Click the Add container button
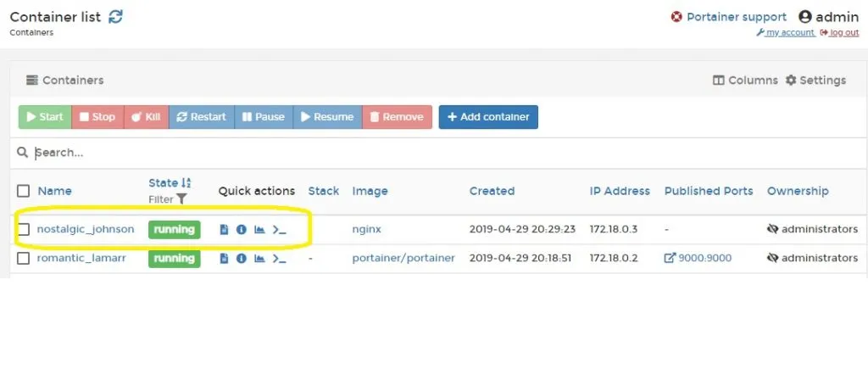The width and height of the screenshot is (868, 369). coord(487,117)
